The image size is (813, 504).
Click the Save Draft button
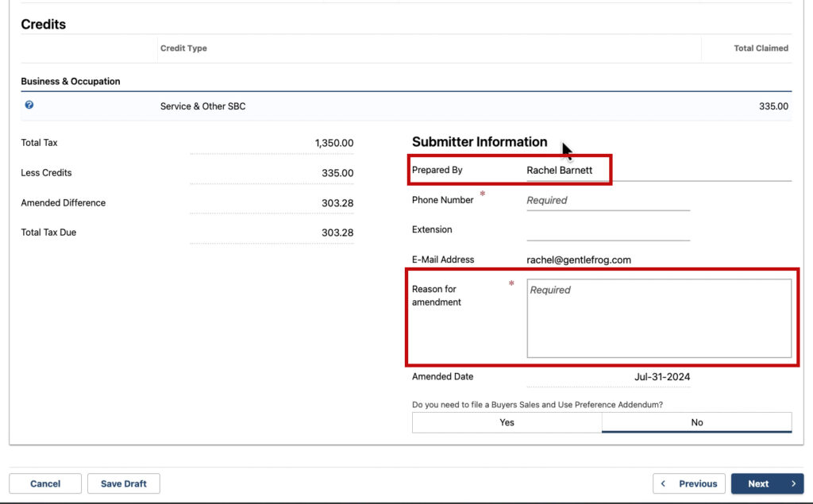coord(124,483)
